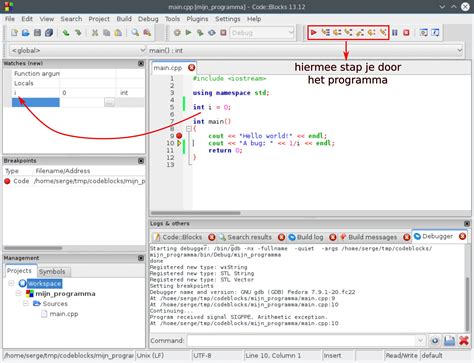Click the debugger save log icon
The height and width of the screenshot is (363, 474).
tap(449, 341)
